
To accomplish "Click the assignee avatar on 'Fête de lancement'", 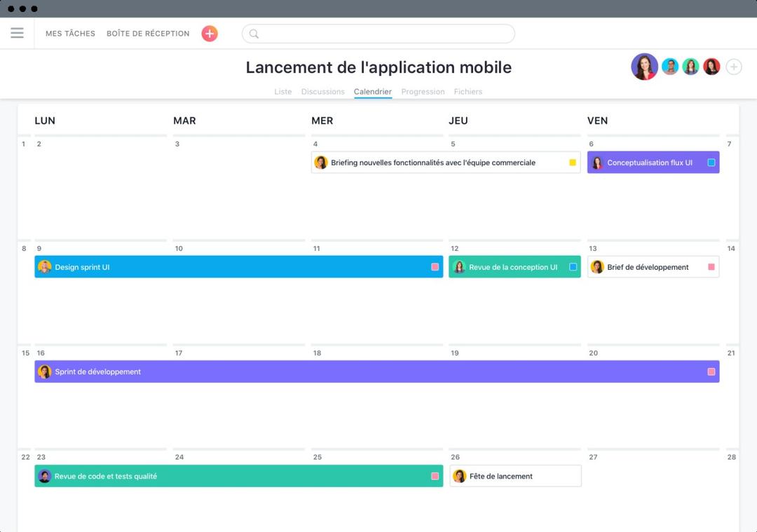I will [x=459, y=475].
